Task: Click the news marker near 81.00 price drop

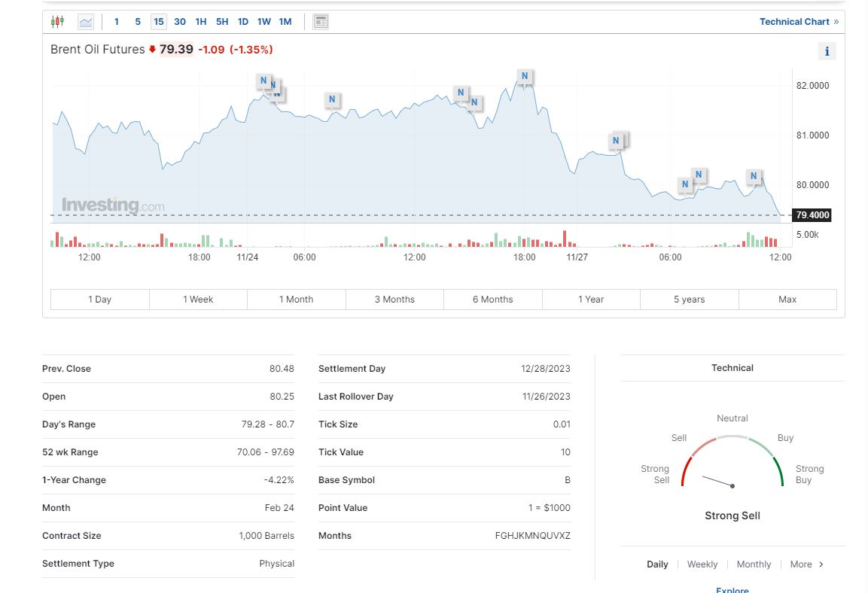Action: 617,141
